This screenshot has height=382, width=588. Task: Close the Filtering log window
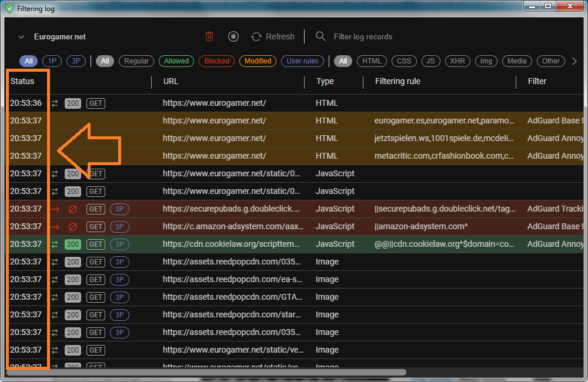(x=570, y=6)
